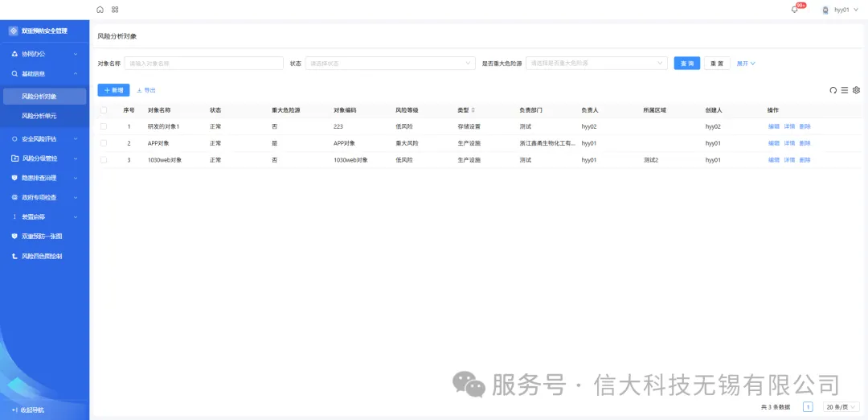Click the 收起导航 collapse arrow icon
The height and width of the screenshot is (420, 868).
14,410
